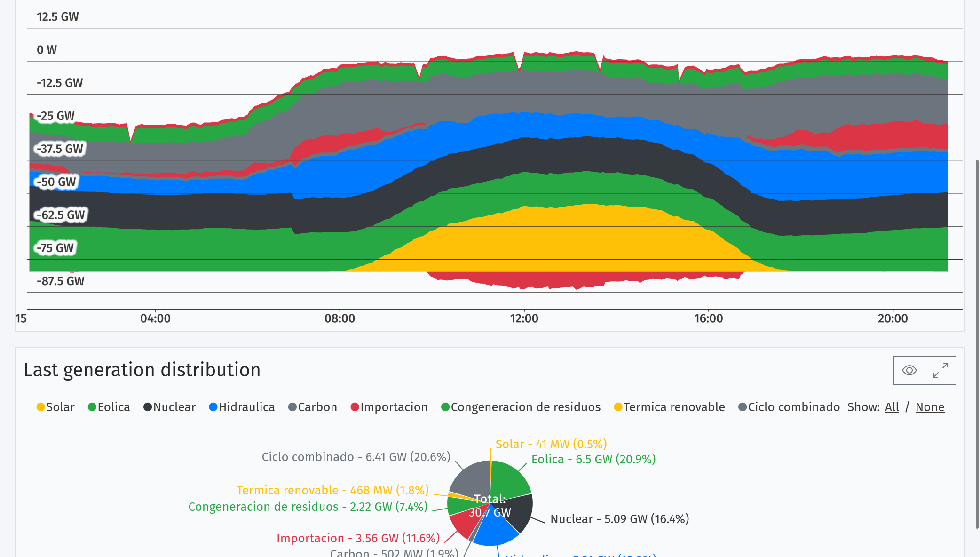
Task: Click the page vertical scrollbar
Action: tap(977, 343)
